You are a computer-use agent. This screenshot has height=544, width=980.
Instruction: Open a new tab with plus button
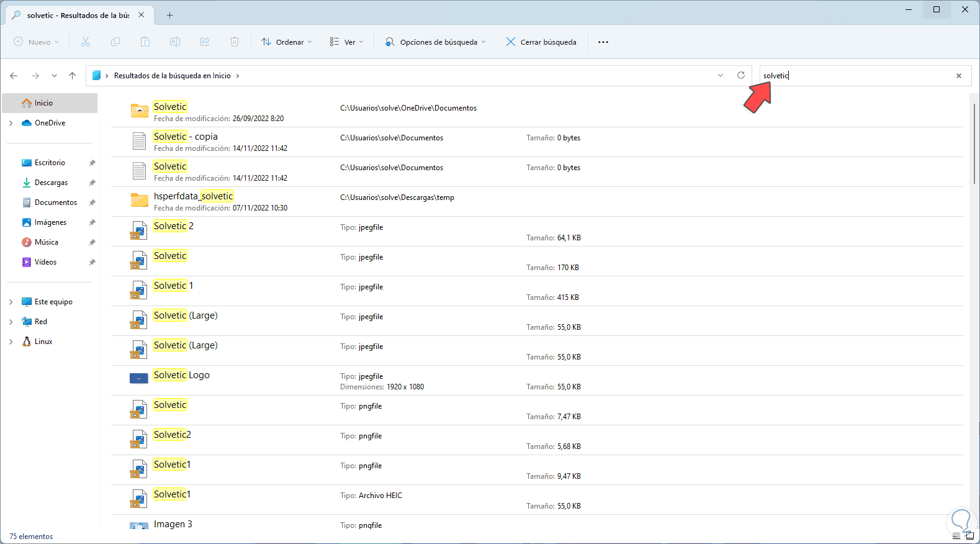(x=169, y=15)
